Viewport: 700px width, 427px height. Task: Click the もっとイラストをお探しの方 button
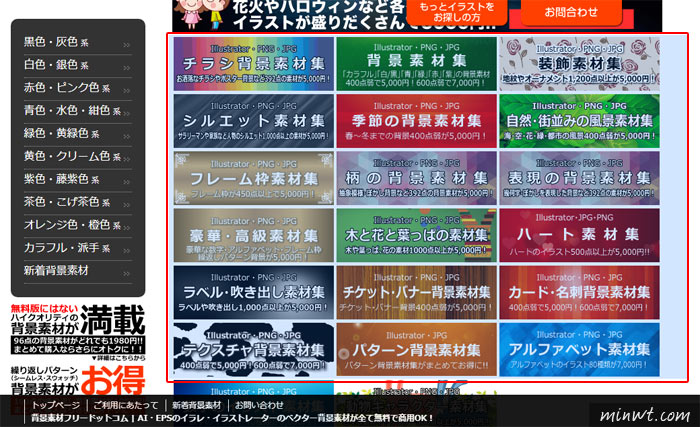[457, 13]
